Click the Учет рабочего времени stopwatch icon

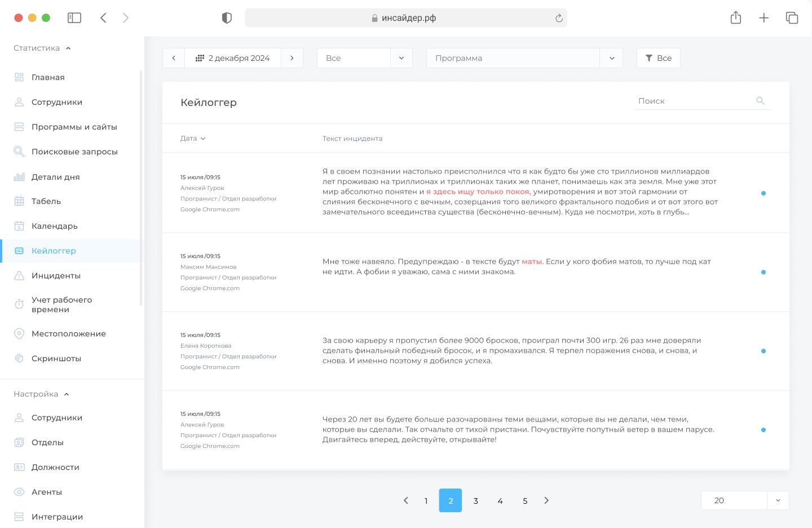click(x=19, y=304)
